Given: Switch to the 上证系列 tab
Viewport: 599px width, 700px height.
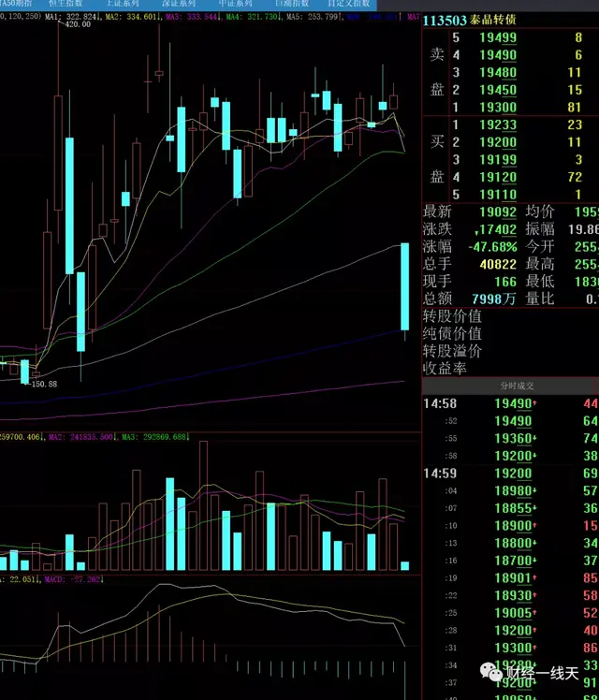Looking at the screenshot, I should (x=122, y=4).
